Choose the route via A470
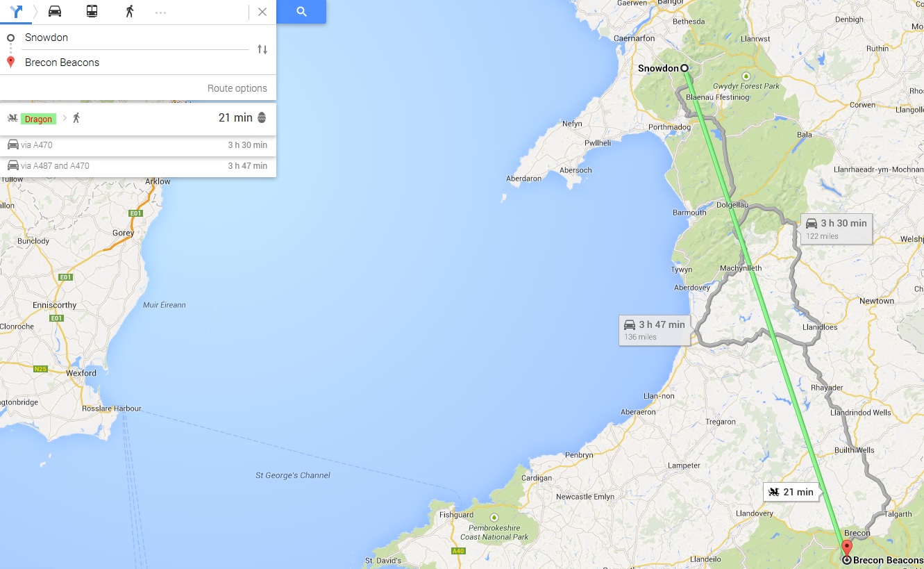 tap(138, 145)
